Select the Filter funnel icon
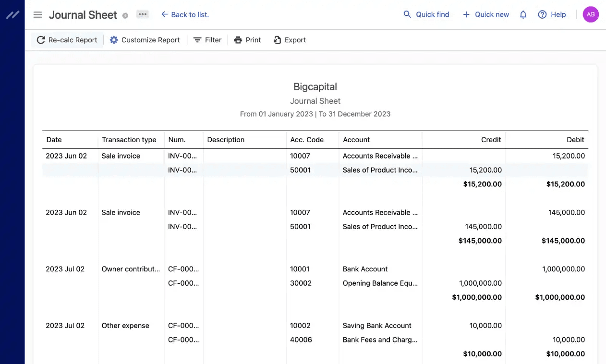The height and width of the screenshot is (364, 606). pyautogui.click(x=197, y=40)
